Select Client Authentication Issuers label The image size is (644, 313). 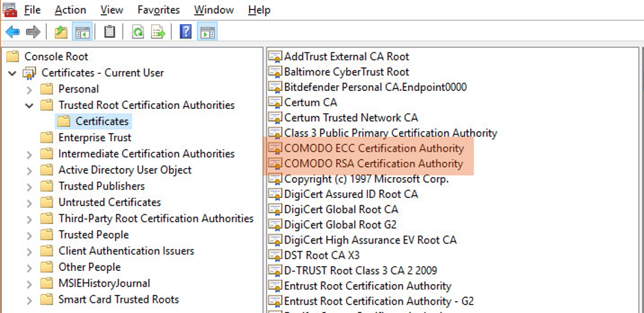[x=126, y=250]
